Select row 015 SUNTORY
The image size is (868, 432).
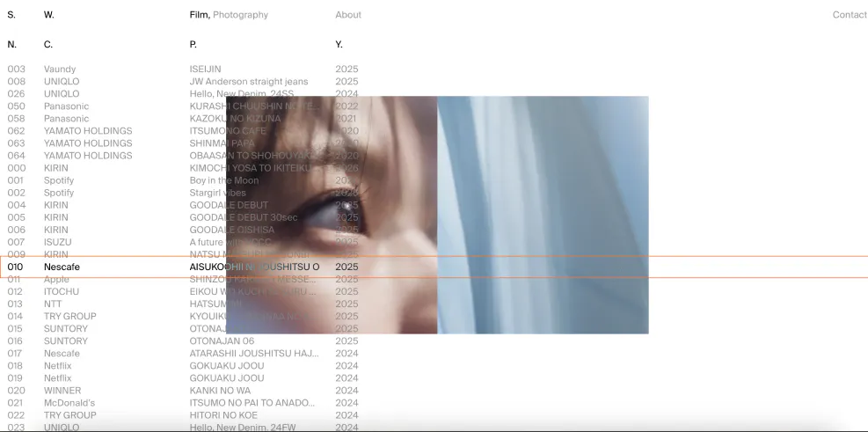[183, 328]
